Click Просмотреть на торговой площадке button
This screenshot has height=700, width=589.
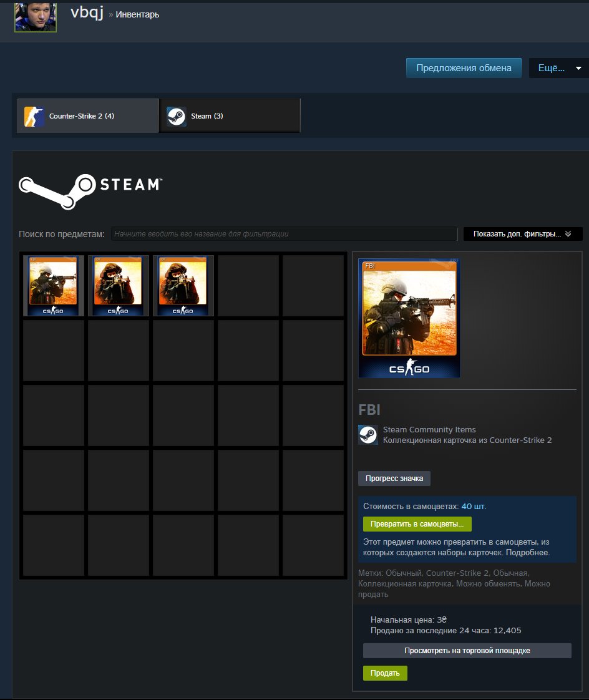click(467, 651)
